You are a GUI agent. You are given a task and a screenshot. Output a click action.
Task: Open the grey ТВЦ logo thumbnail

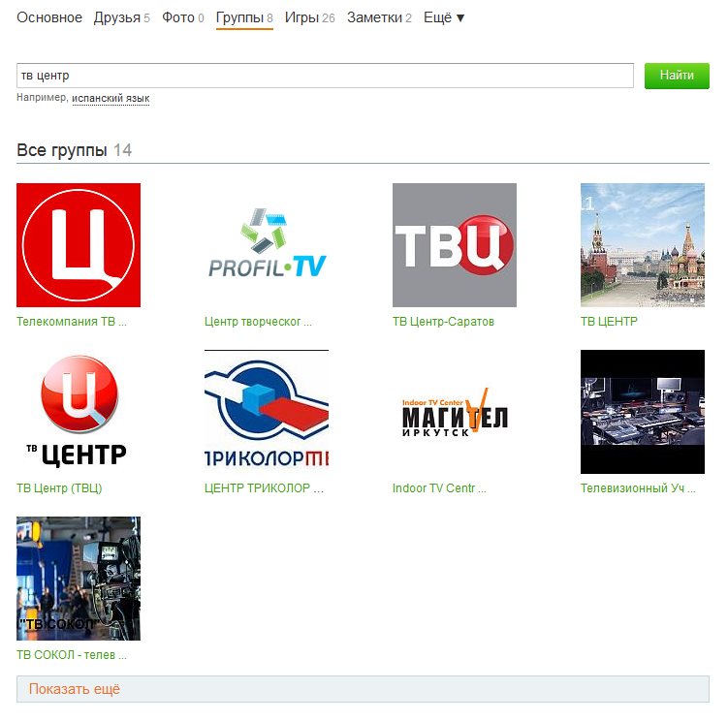point(455,245)
